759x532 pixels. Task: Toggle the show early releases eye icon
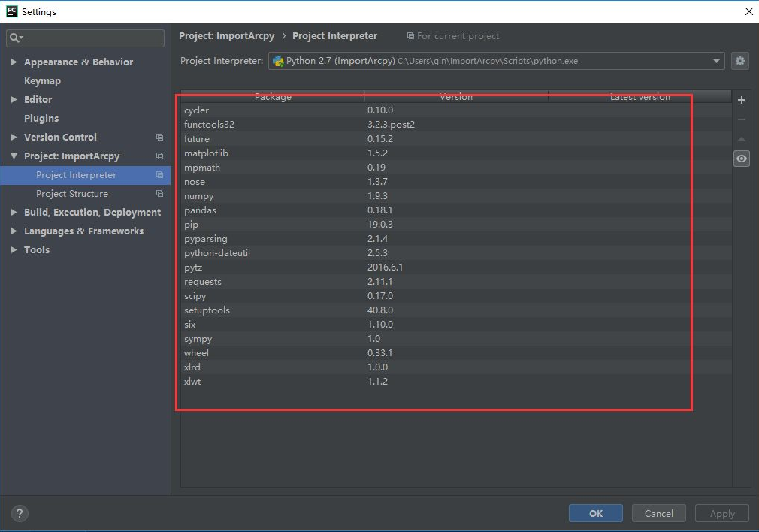pyautogui.click(x=741, y=159)
